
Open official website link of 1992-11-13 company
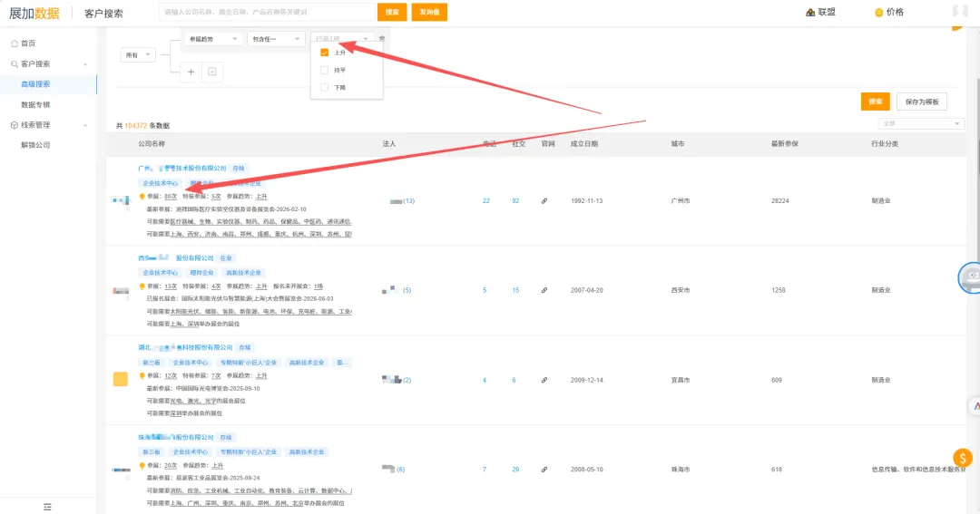pyautogui.click(x=544, y=201)
